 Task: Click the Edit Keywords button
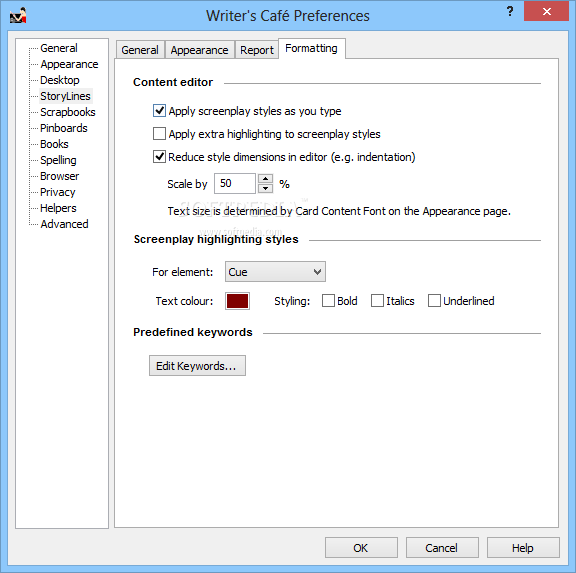[197, 365]
